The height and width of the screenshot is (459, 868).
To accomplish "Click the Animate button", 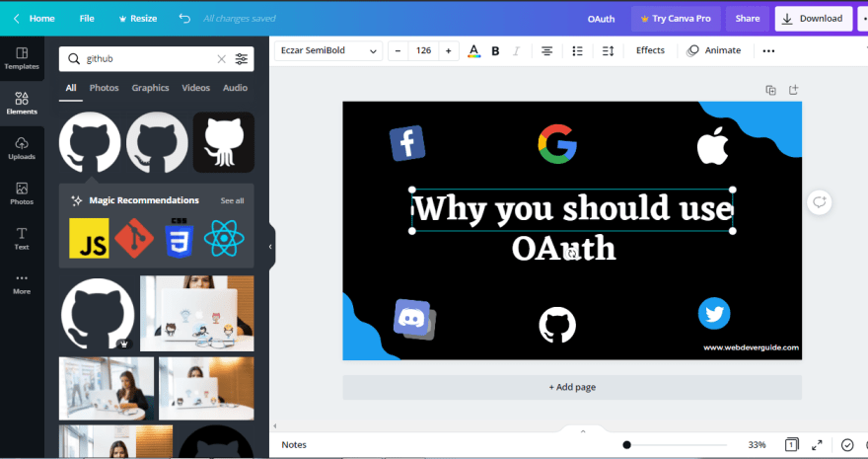I will tap(713, 50).
